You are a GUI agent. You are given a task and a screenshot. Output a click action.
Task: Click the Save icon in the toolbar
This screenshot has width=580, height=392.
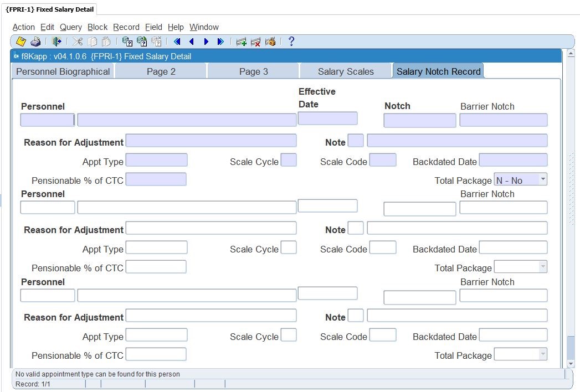point(21,42)
